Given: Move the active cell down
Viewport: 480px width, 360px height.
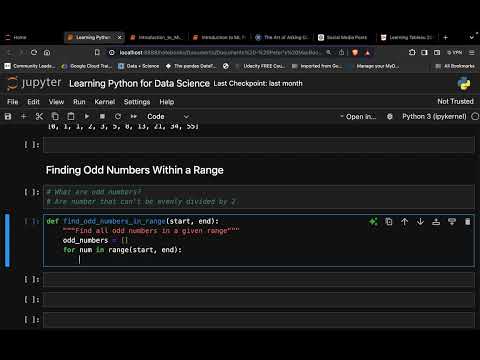Looking at the screenshot, I should coord(420,221).
